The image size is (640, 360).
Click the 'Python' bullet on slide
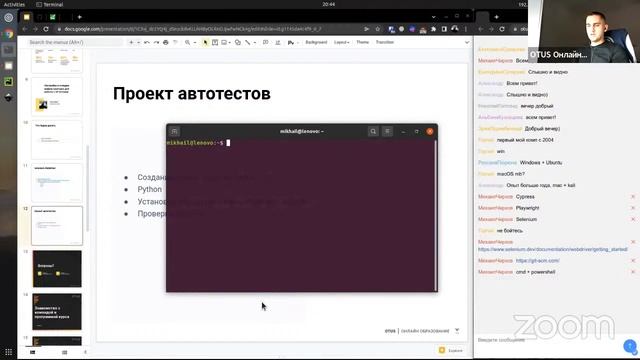point(149,189)
